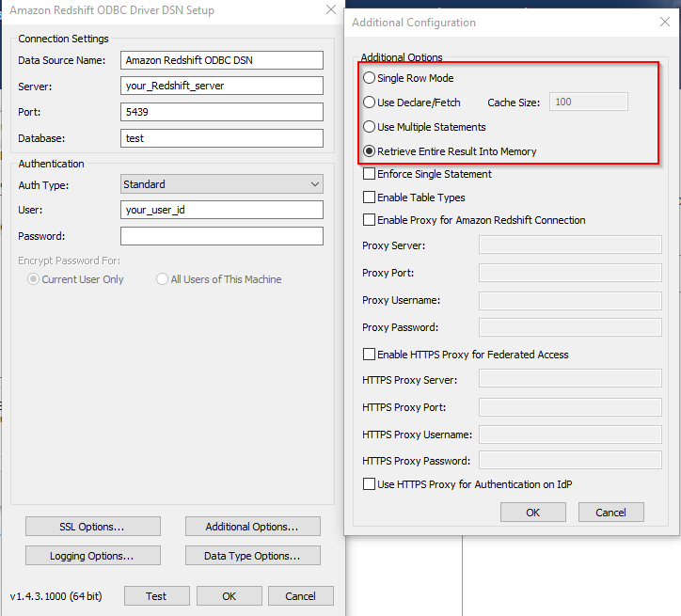Click the Proxy Password field
The width and height of the screenshot is (681, 616).
570,327
